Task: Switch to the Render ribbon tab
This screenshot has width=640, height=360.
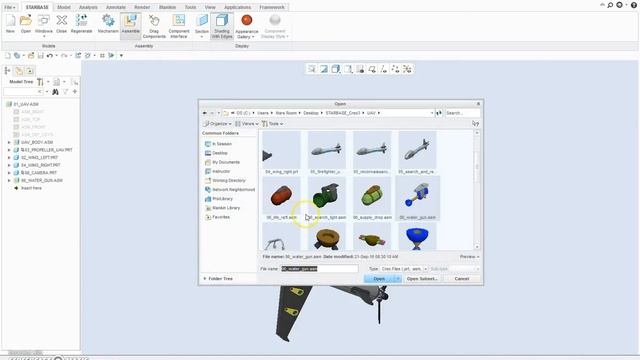Action: (142, 7)
